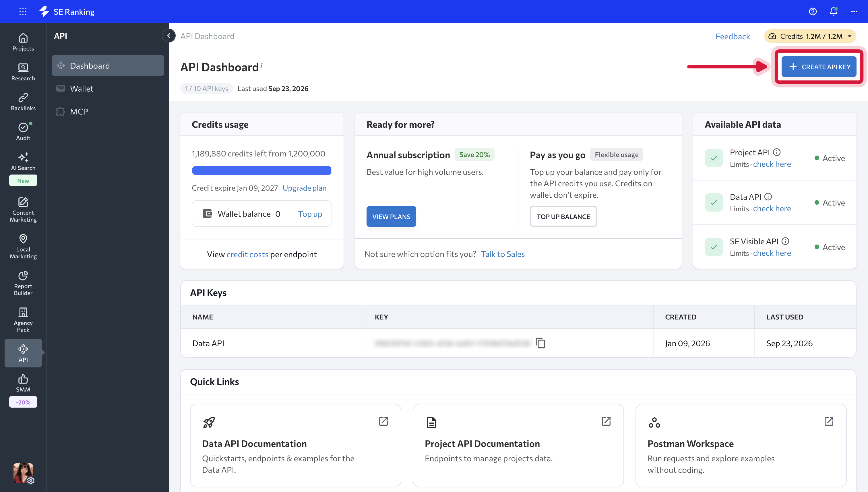The width and height of the screenshot is (868, 492).
Task: Click the New badge under AI Search
Action: [23, 181]
